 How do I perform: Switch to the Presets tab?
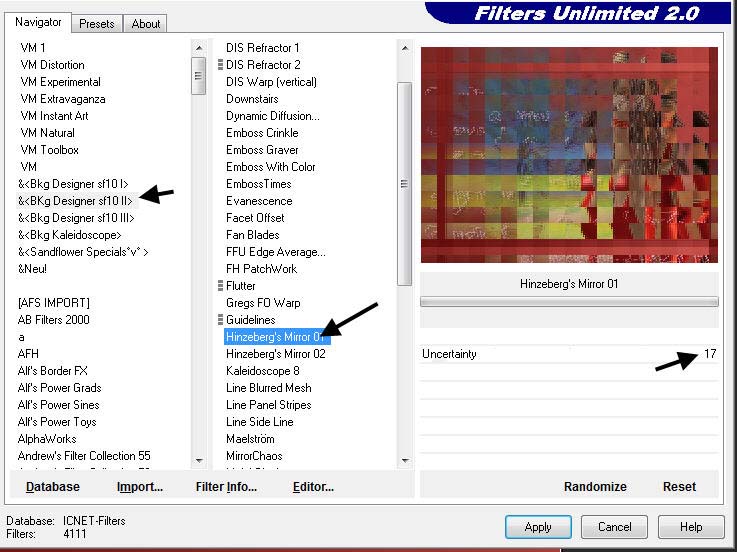tap(97, 23)
